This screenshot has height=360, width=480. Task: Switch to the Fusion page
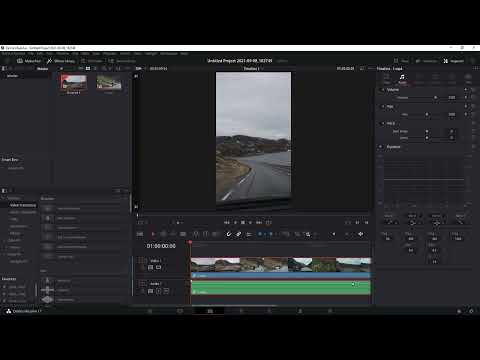[x=241, y=311]
